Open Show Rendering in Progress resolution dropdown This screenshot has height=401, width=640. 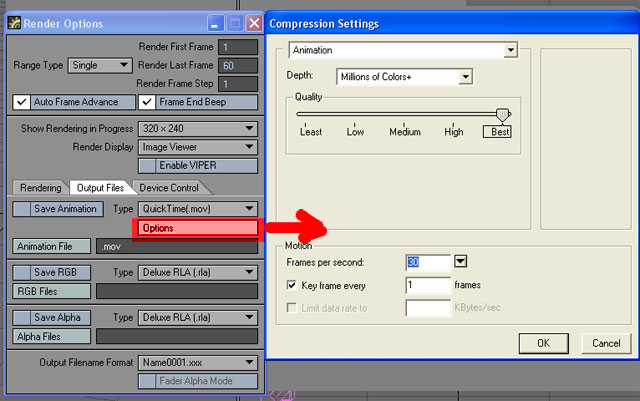[x=198, y=129]
